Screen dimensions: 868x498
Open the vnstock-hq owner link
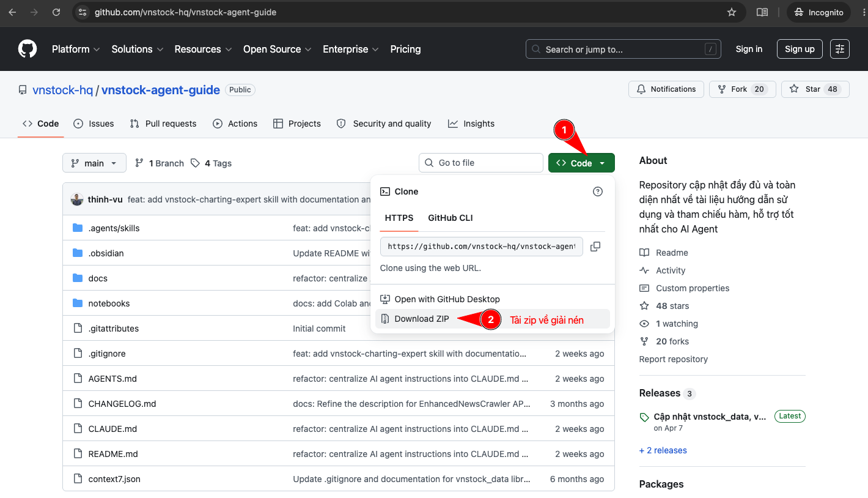[62, 90]
